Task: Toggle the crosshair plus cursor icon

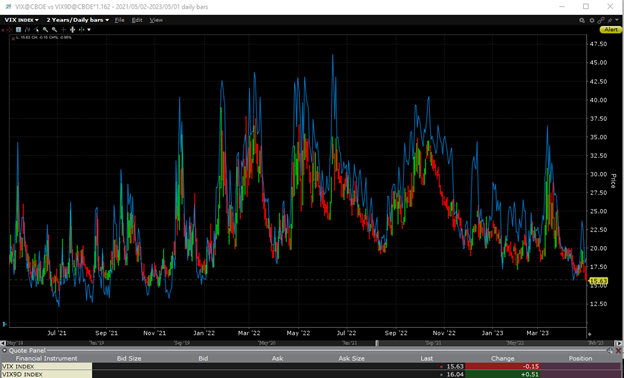Action: (63, 30)
